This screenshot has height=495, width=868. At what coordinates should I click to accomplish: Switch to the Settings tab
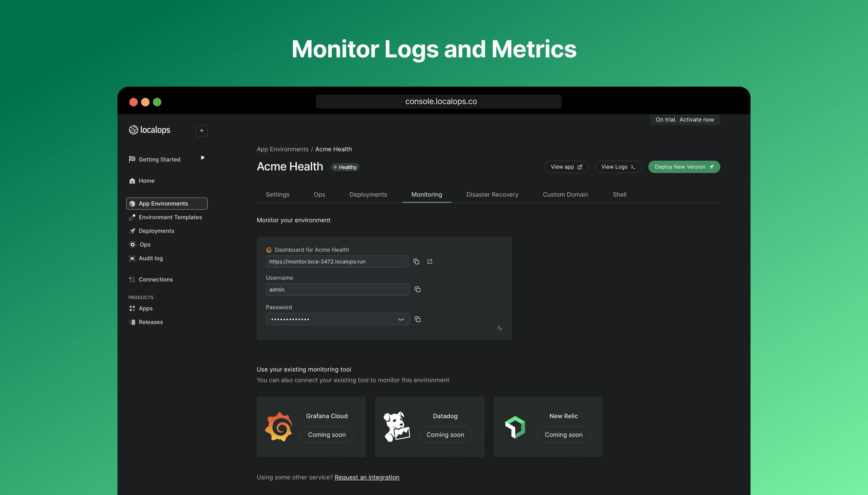[x=277, y=194]
